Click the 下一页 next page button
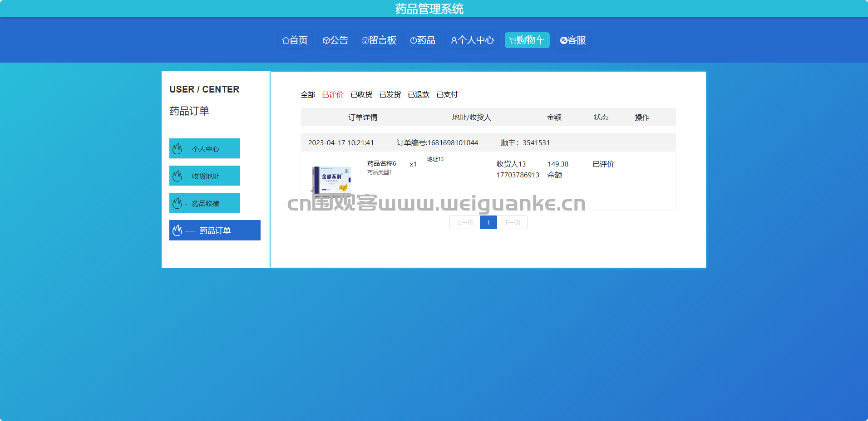The height and width of the screenshot is (421, 868). click(x=512, y=222)
